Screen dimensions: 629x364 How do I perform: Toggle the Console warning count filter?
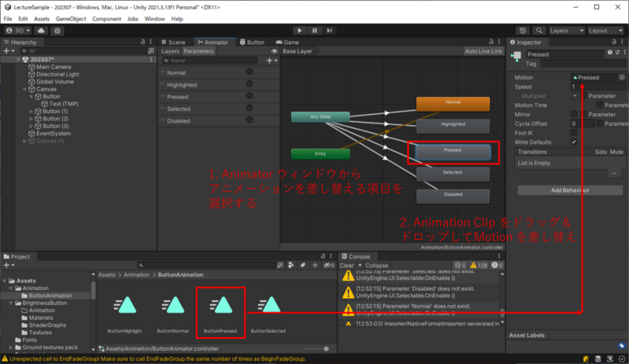pos(479,265)
